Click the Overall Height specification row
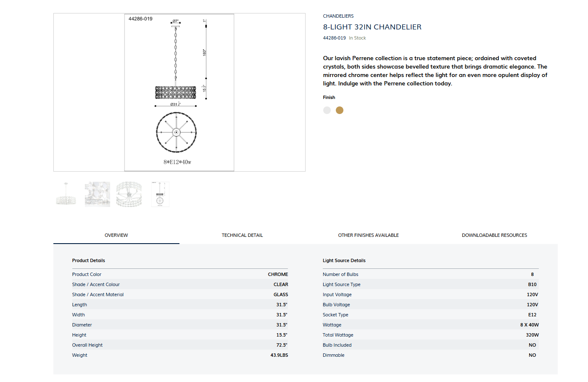588x382 pixels. (180, 345)
